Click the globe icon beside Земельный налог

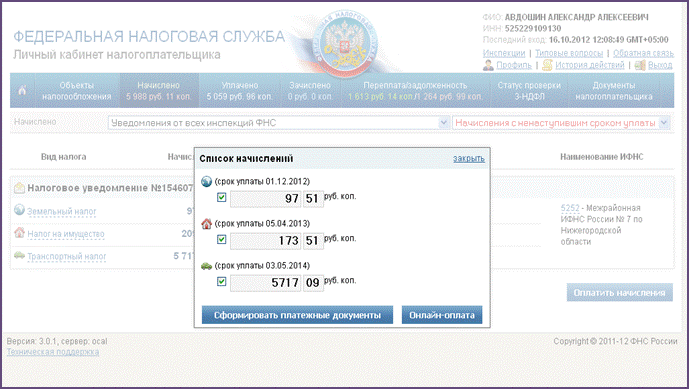19,210
